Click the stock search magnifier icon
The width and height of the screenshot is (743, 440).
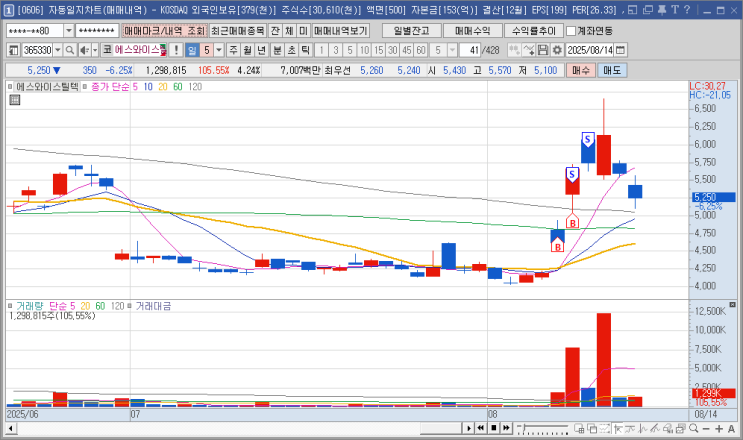[70, 50]
